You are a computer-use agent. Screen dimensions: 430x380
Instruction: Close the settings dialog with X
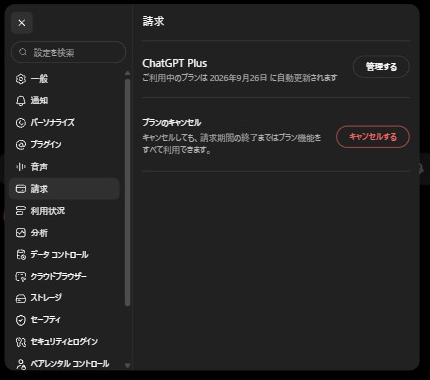tap(22, 23)
